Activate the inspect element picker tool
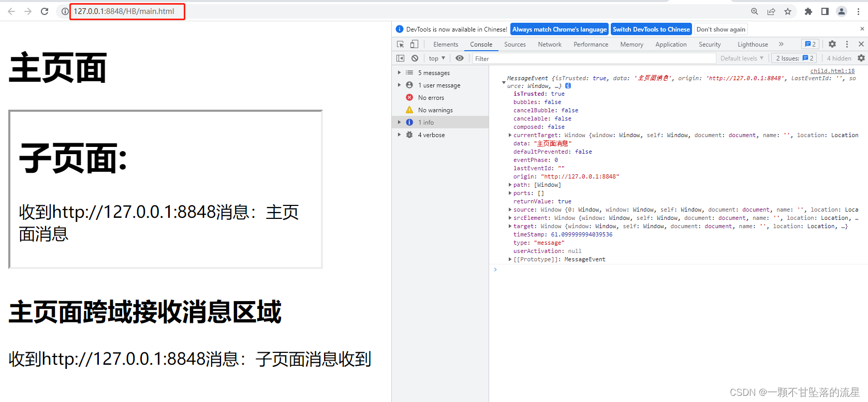 pos(401,44)
